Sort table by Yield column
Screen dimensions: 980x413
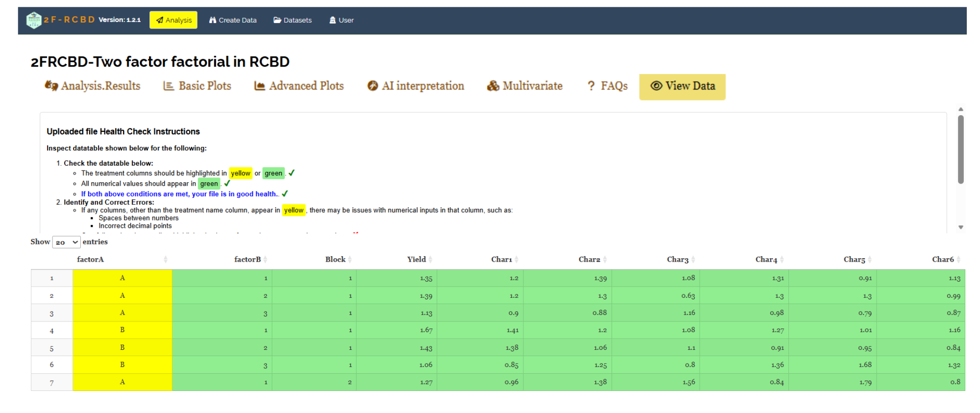pyautogui.click(x=396, y=260)
